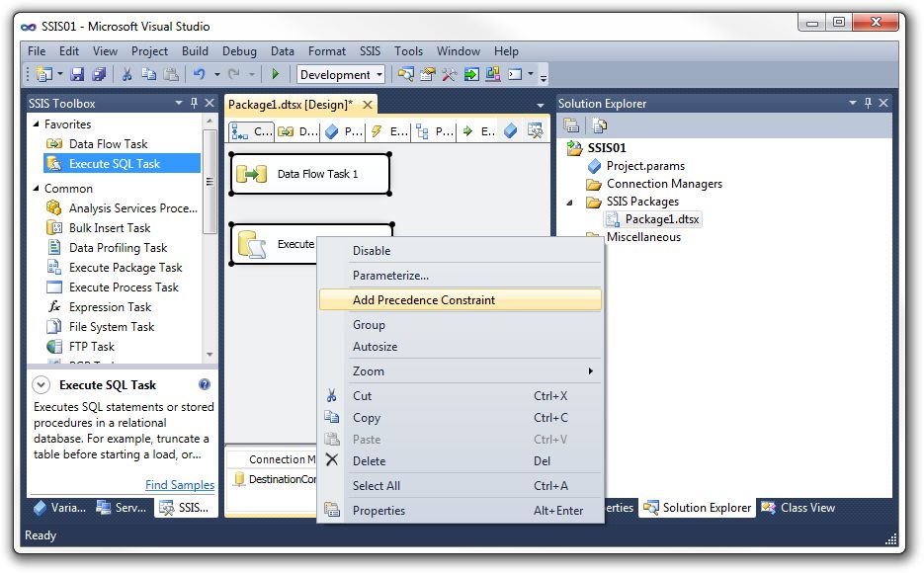The width and height of the screenshot is (924, 573).
Task: Open the Toolbox wrench-and-hammer toolbar icon
Action: click(449, 74)
